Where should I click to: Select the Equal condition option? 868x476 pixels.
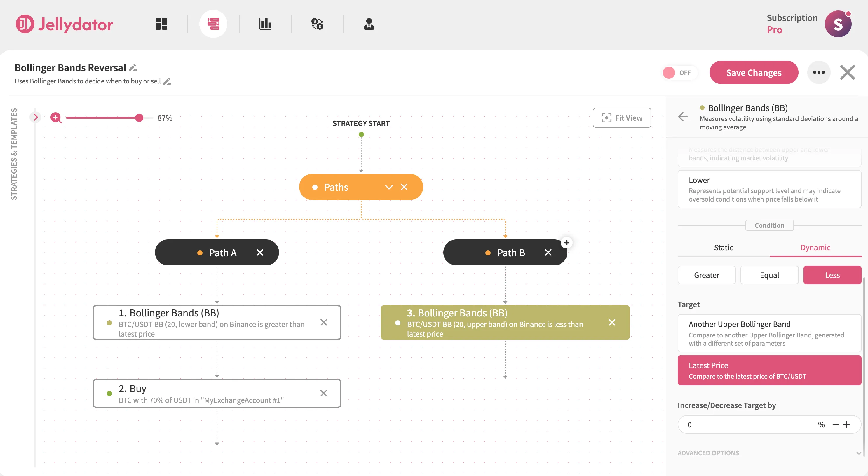pos(769,275)
